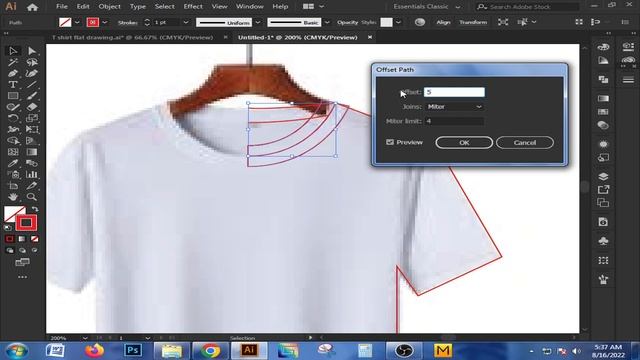The height and width of the screenshot is (360, 640).
Task: Toggle the Preview checkbox in Offset Path
Action: click(x=390, y=142)
